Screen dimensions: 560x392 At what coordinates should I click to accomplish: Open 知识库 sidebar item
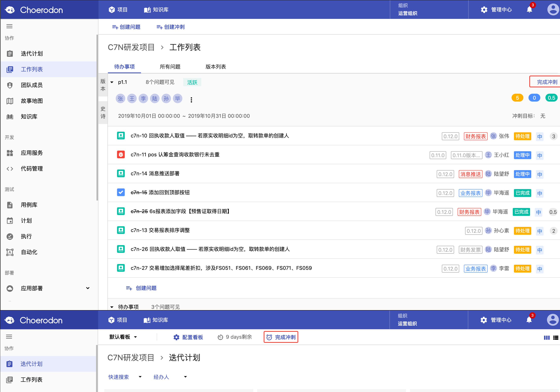tap(49, 117)
